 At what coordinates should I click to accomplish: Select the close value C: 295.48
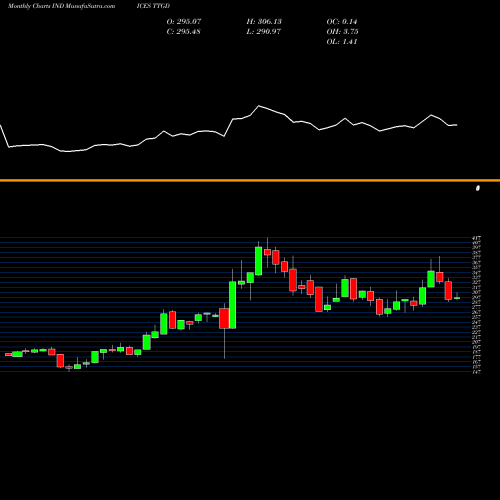183,32
